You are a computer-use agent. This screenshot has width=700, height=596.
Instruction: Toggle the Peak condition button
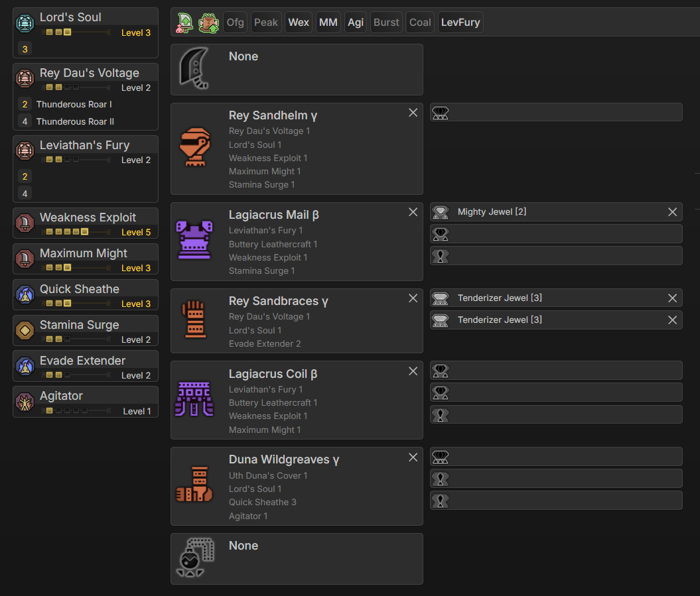266,23
